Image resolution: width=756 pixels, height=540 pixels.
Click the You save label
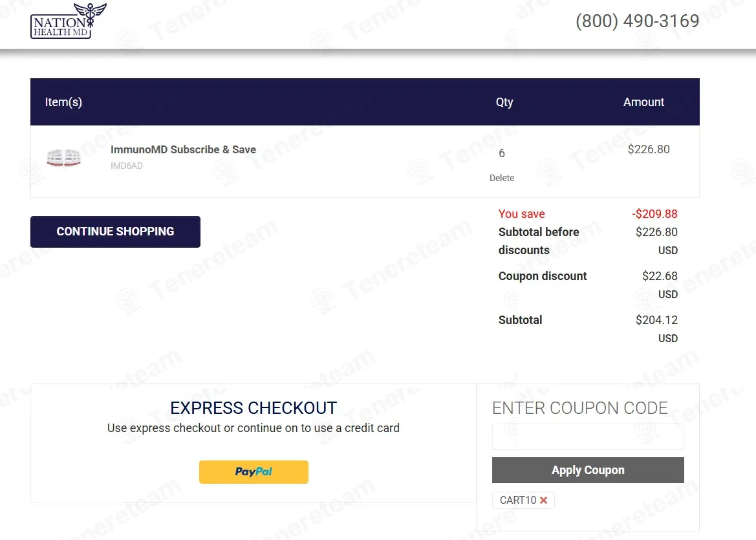522,214
